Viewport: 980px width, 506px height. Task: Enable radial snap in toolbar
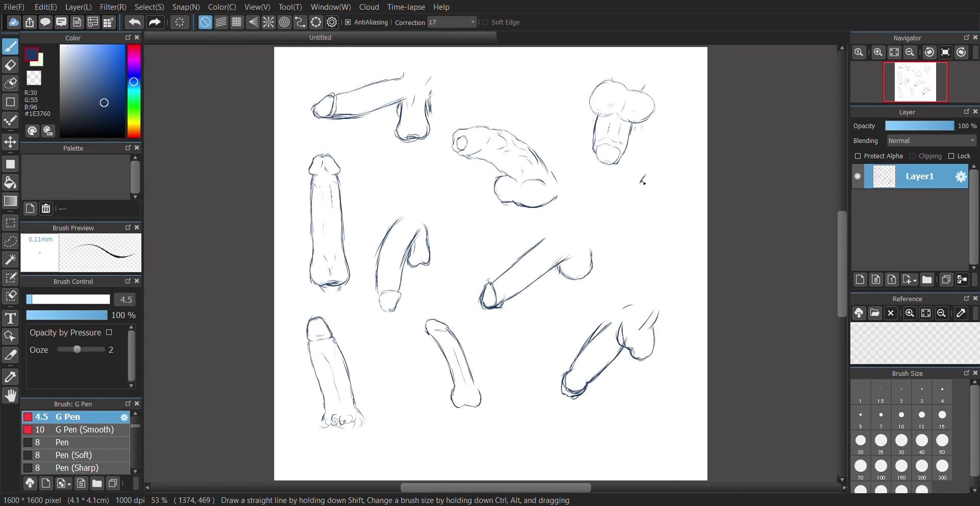(268, 22)
